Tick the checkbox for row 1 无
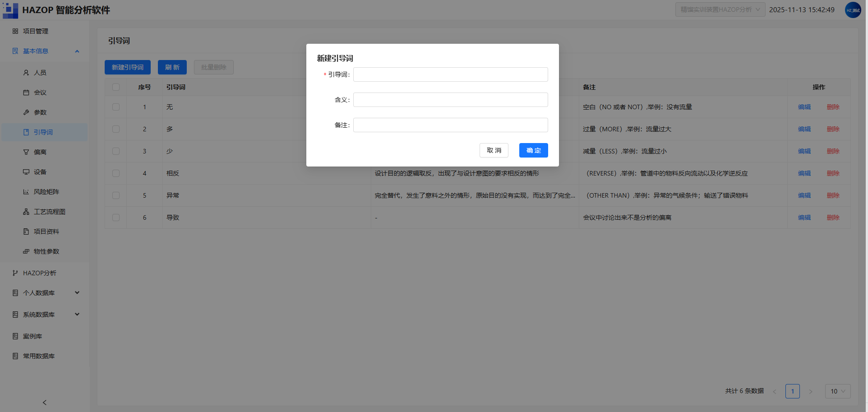 (x=116, y=107)
